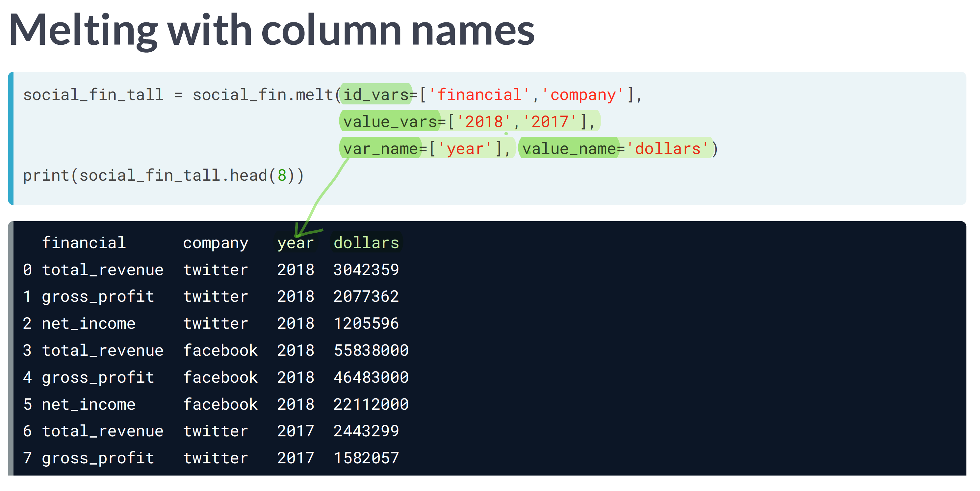Click the highlighted id_vars parameter
This screenshot has height=491, width=980.
[376, 94]
